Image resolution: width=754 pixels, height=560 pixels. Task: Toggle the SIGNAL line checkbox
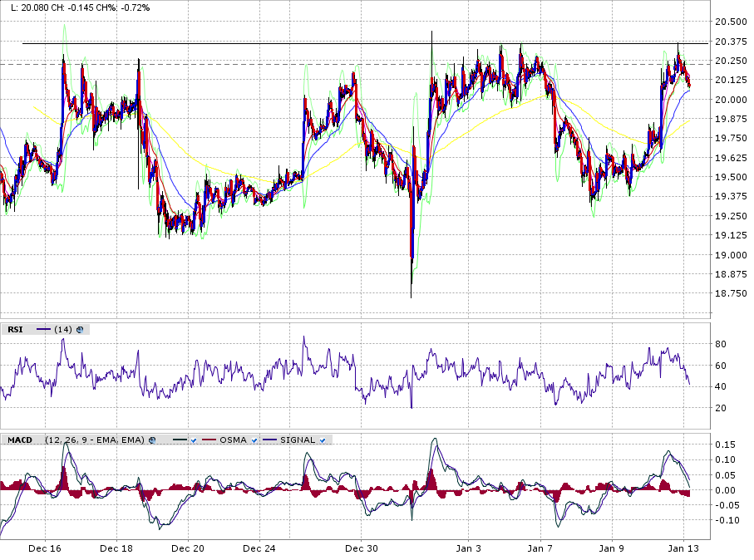coord(323,440)
